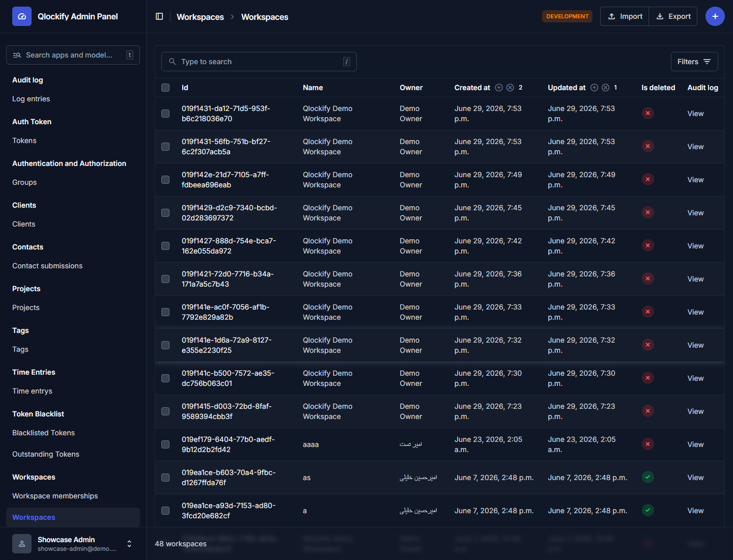Click the first Workspaces breadcrumb link
The image size is (733, 560).
[x=200, y=17]
